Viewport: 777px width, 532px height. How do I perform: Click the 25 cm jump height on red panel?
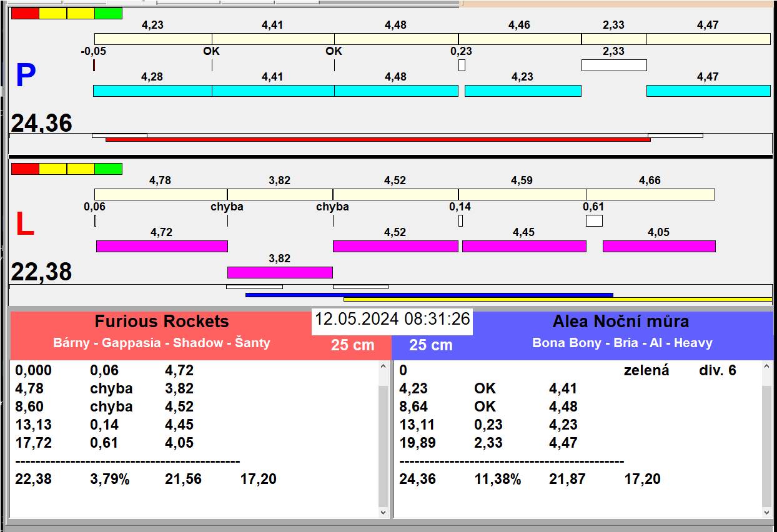tap(352, 345)
